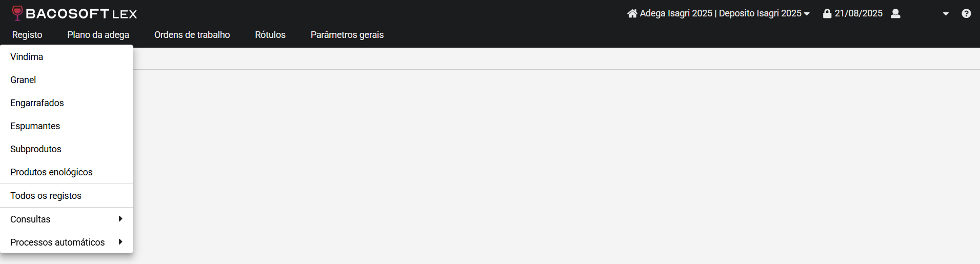The image size is (980, 264).
Task: Click the lock icon next to the date
Action: point(827,13)
